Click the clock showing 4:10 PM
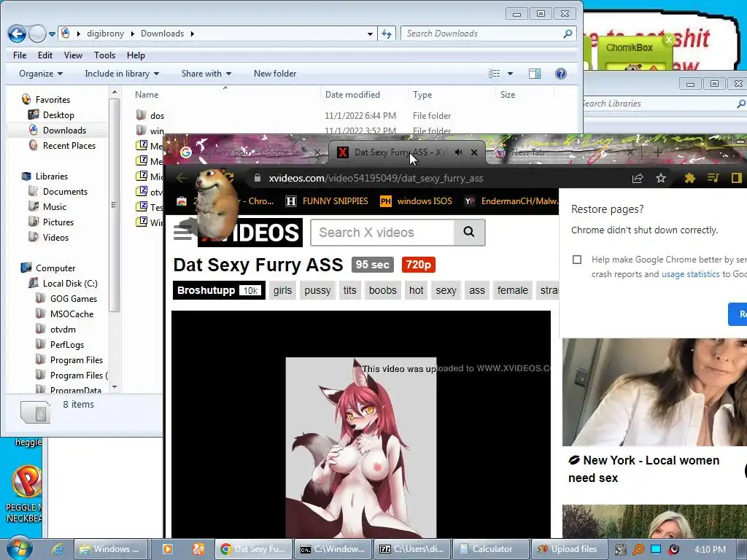This screenshot has height=560, width=747. pyautogui.click(x=710, y=549)
